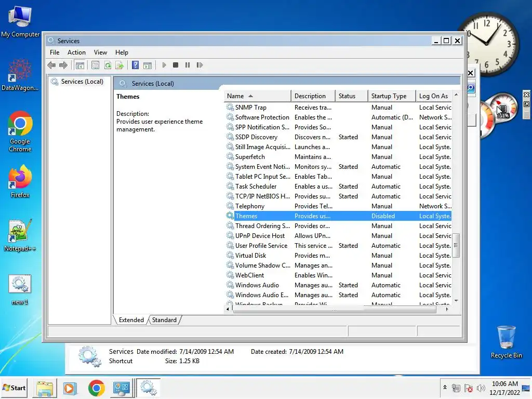Click the new1 desktop shortcut
The height and width of the screenshot is (399, 532).
(x=20, y=289)
